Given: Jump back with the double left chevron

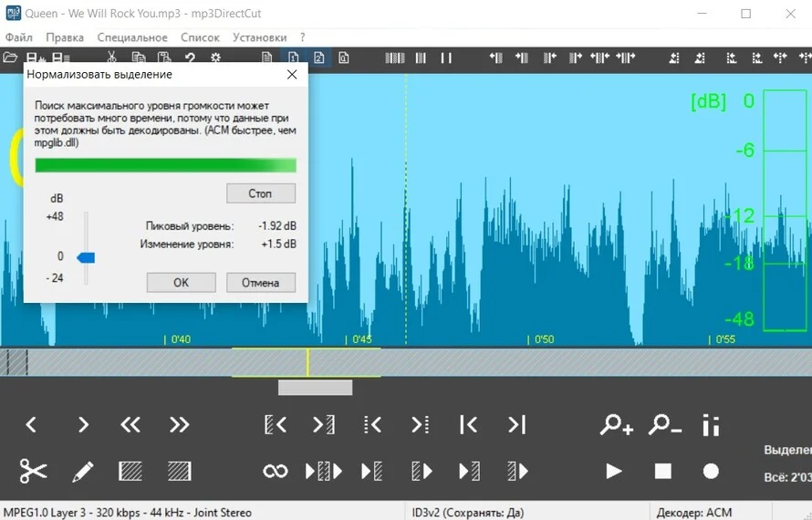Looking at the screenshot, I should tap(130, 425).
